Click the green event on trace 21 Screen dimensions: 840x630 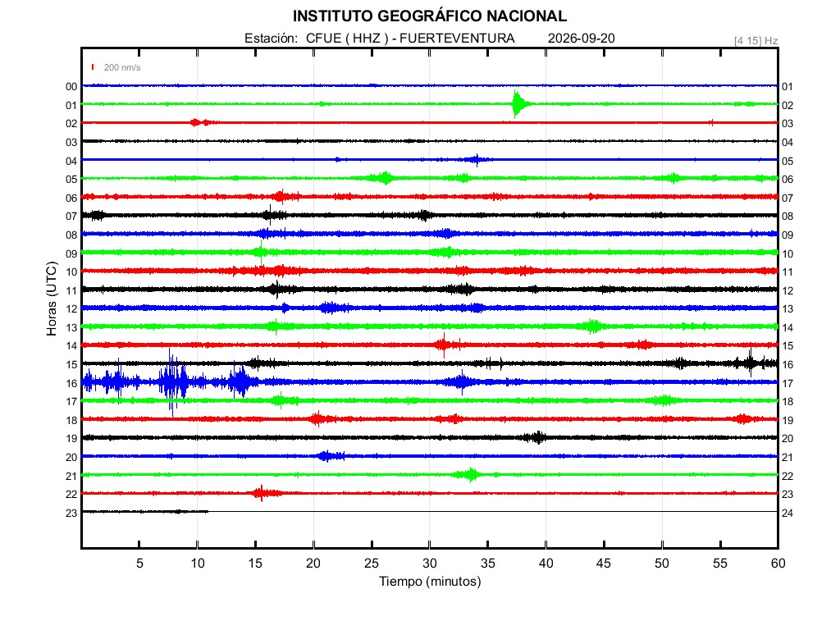tap(468, 475)
